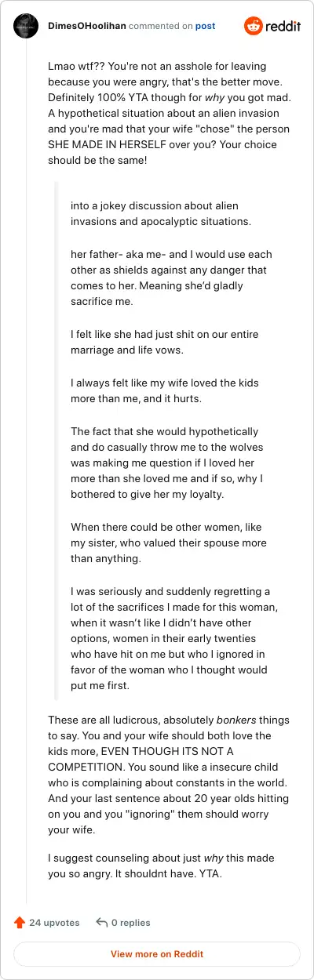Click the orange upvote arrow icon

click(20, 923)
